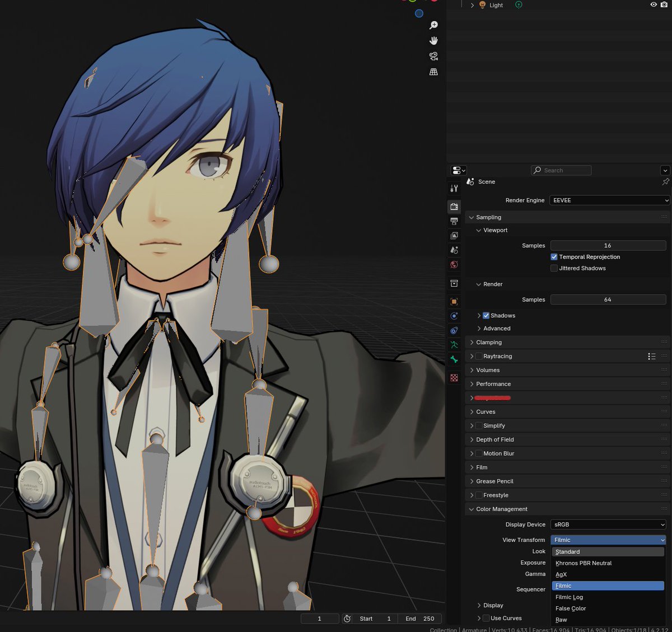Select Standard view transform option
This screenshot has height=632, width=672.
(608, 552)
